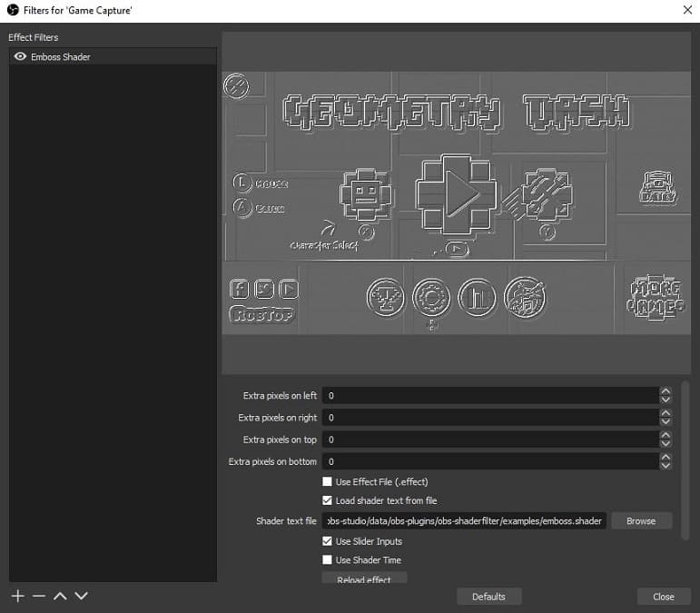Click the gear settings icon in preview
The height and width of the screenshot is (613, 700).
coord(430,297)
